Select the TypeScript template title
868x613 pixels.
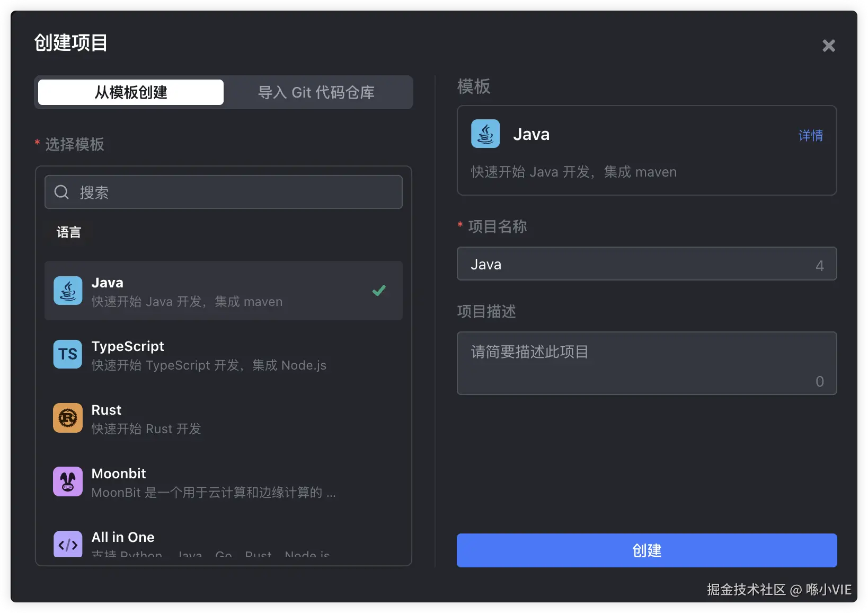tap(128, 346)
